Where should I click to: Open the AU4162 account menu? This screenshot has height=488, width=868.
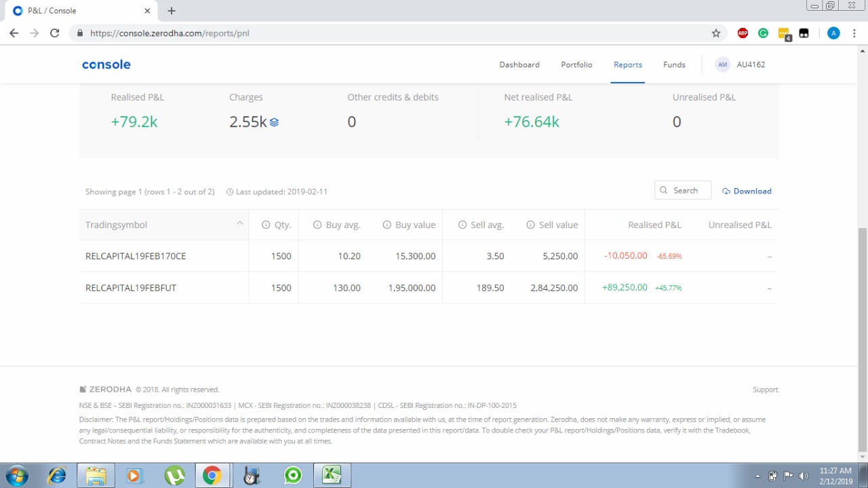(x=751, y=64)
